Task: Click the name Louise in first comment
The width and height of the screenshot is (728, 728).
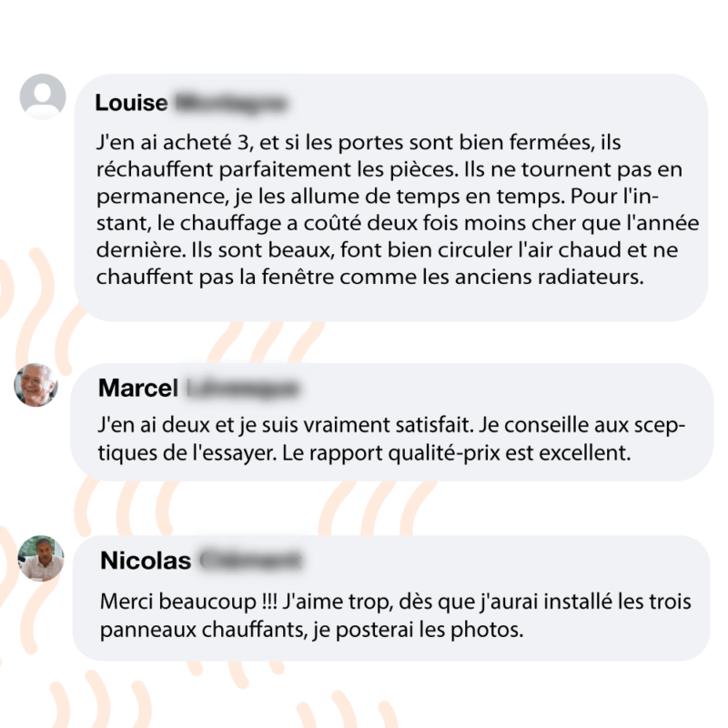Action: click(131, 103)
